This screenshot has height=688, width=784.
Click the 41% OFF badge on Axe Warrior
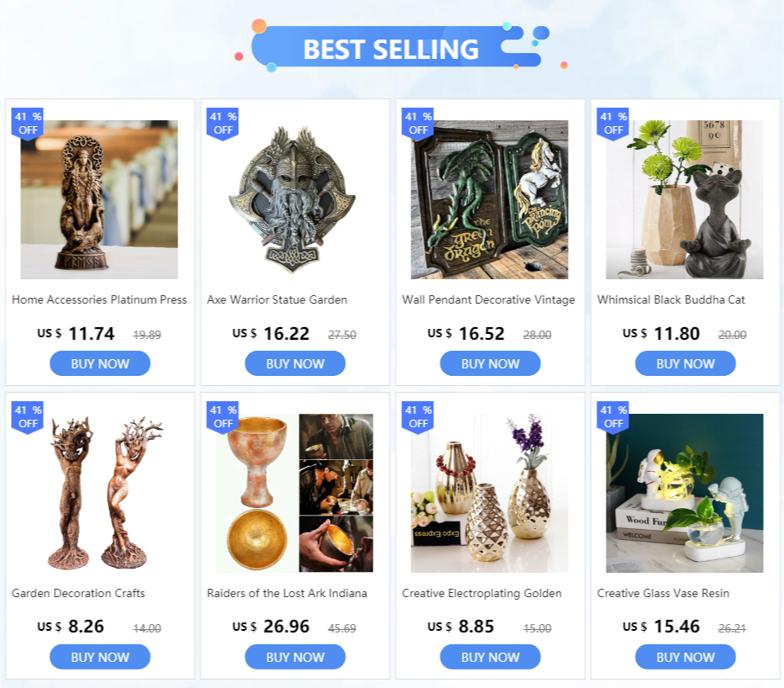point(223,124)
